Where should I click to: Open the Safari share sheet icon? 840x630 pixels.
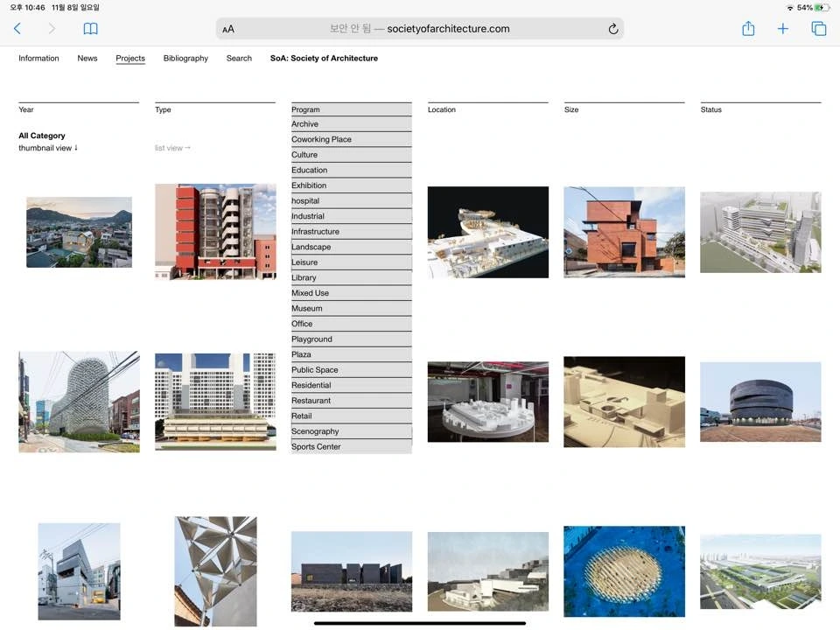click(x=748, y=28)
